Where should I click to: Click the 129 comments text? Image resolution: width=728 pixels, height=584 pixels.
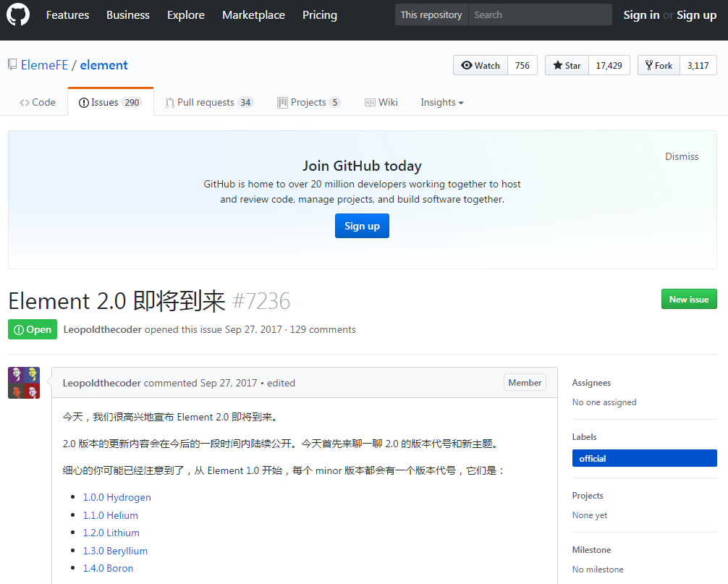tap(323, 329)
